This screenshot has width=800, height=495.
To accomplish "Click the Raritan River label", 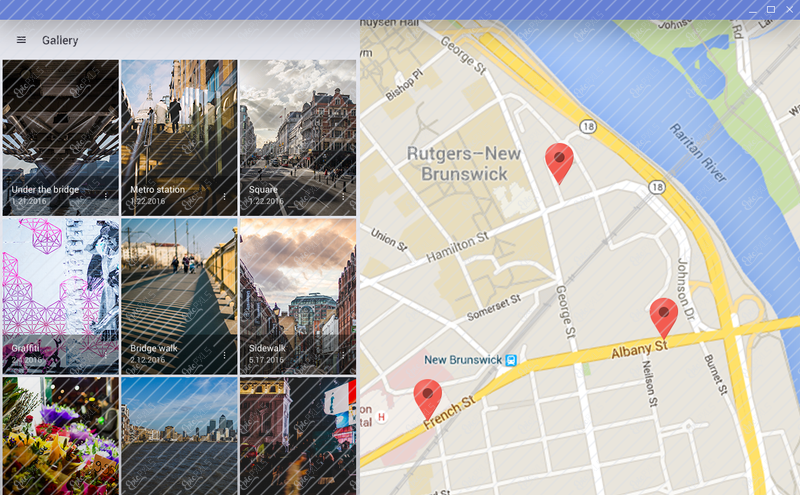I will [697, 152].
